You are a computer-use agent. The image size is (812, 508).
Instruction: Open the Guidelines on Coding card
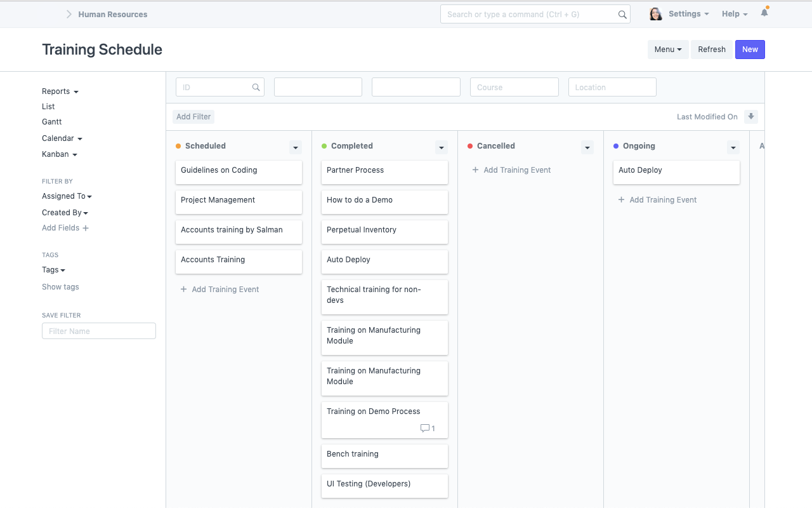(239, 171)
